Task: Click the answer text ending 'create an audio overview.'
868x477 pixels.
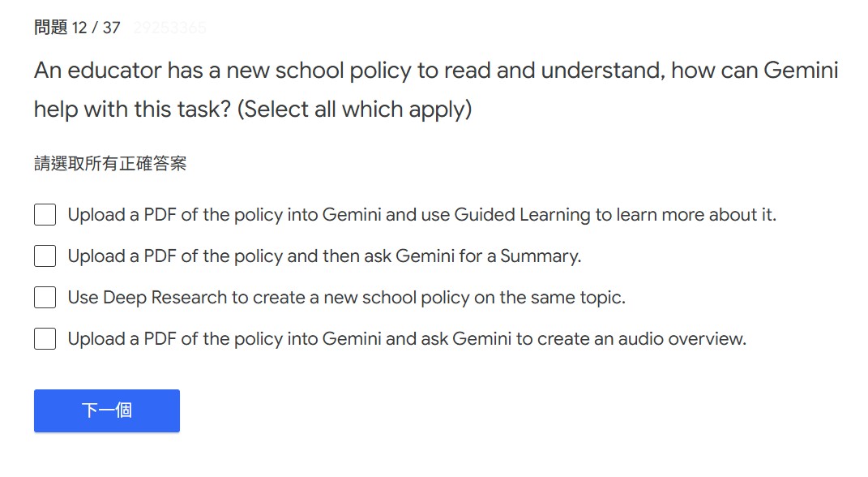Action: [406, 339]
